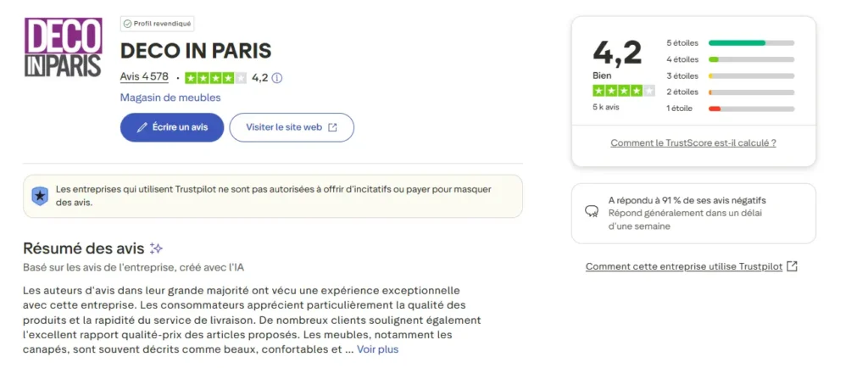Click the blue star shield icon
This screenshot has width=868, height=368.
click(40, 196)
